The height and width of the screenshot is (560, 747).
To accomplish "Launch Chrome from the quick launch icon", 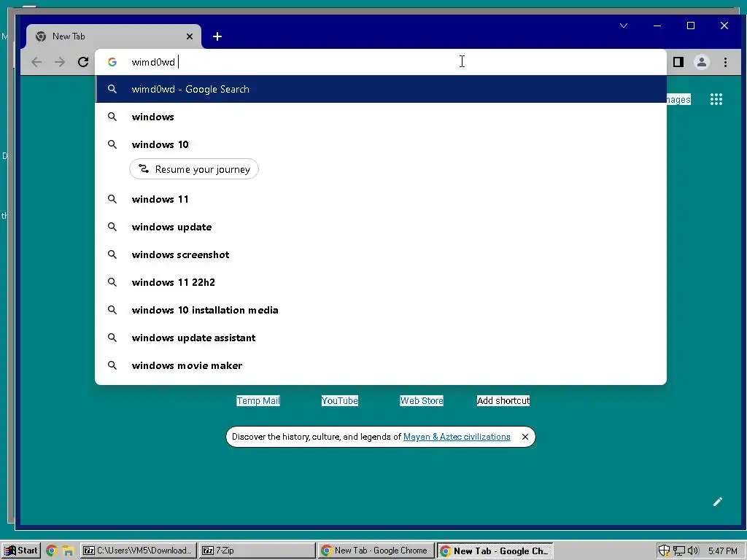I will coord(52,551).
